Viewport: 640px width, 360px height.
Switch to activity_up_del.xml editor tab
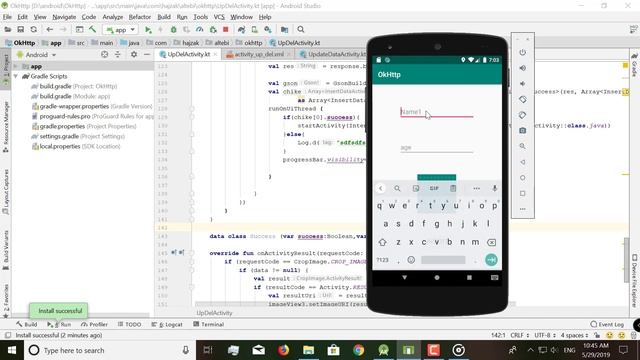[x=258, y=54]
